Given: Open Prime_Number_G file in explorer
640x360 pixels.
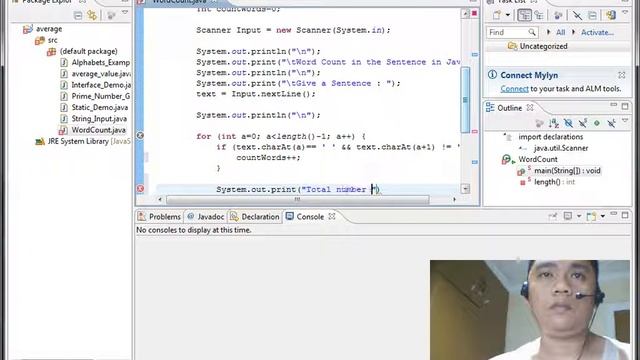Looking at the screenshot, I should [x=101, y=96].
